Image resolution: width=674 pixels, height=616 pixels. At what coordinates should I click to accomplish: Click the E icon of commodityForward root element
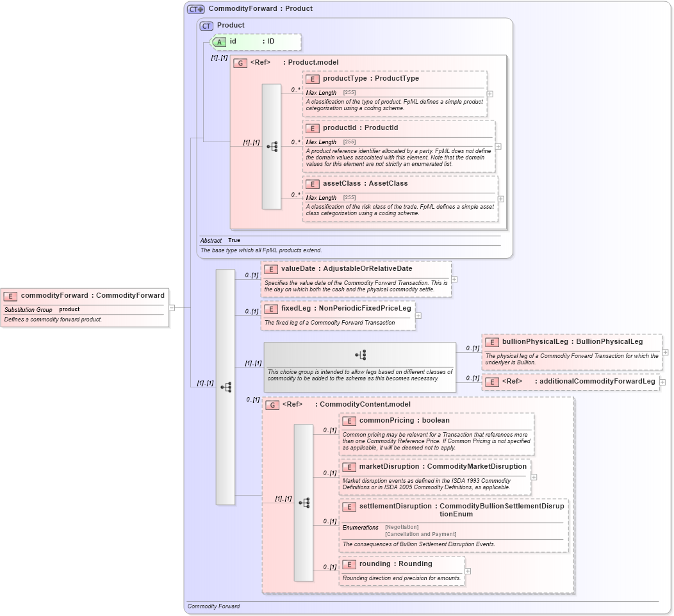(10, 296)
